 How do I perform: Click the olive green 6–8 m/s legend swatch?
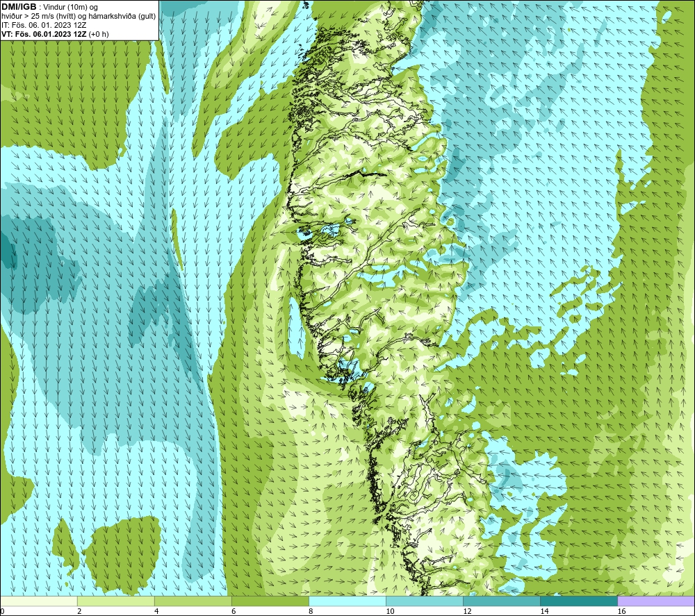270,601
